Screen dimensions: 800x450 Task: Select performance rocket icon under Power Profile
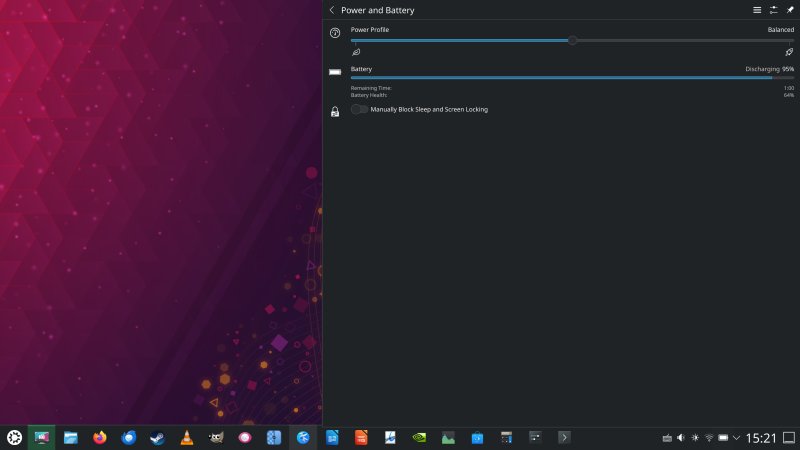click(789, 52)
